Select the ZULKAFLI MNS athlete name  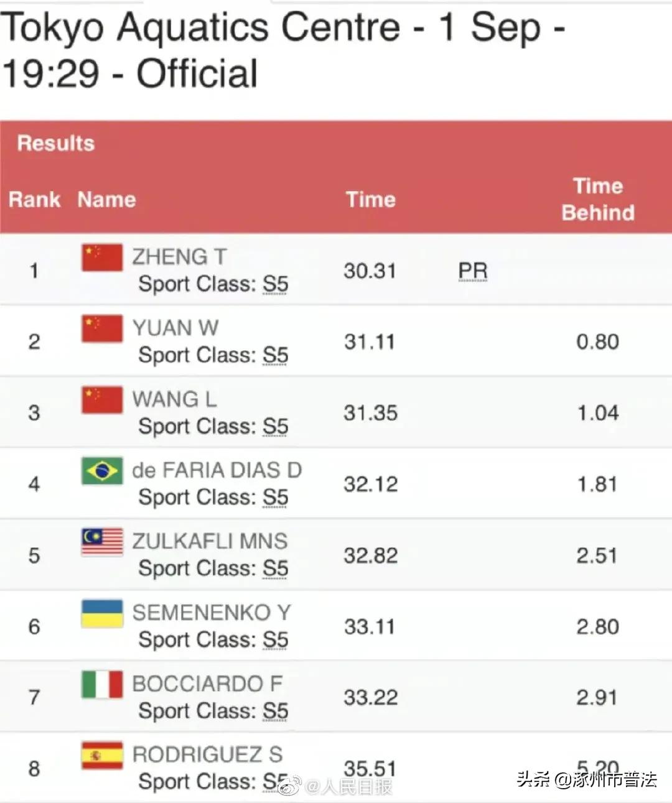tap(210, 541)
